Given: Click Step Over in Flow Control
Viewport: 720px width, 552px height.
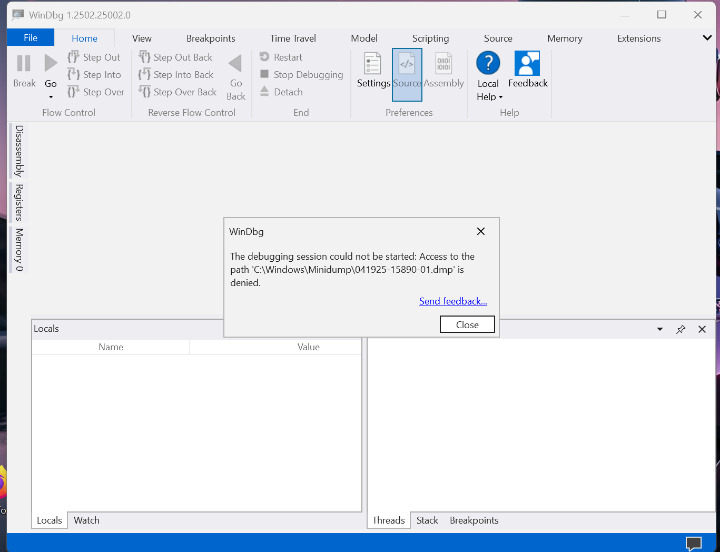Looking at the screenshot, I should click(x=96, y=92).
